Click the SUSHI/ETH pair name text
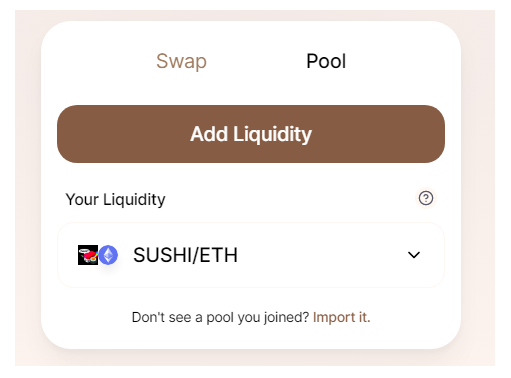The width and height of the screenshot is (511, 378). (x=185, y=255)
